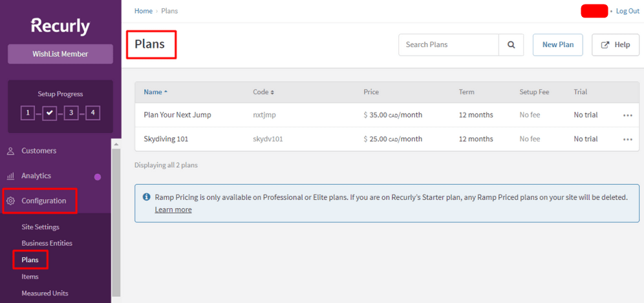Viewport: 644px width, 303px height.
Task: Go to Business Entities
Action: tap(47, 243)
